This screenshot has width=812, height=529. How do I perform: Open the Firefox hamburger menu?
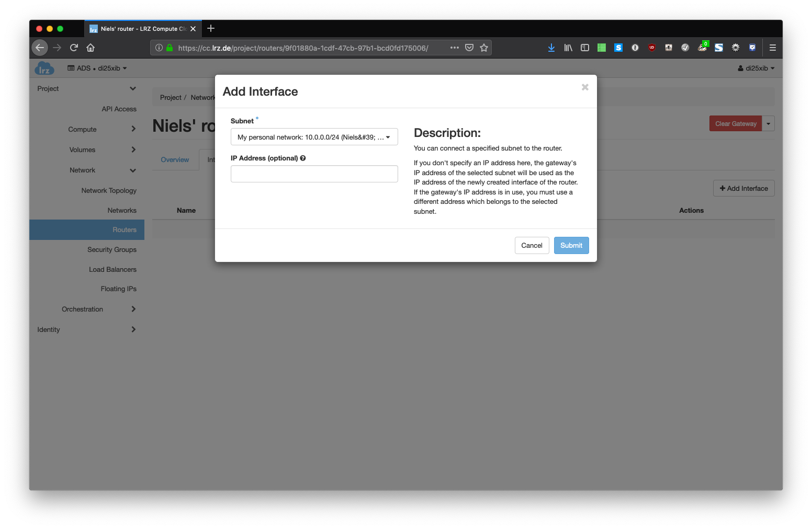(x=772, y=48)
